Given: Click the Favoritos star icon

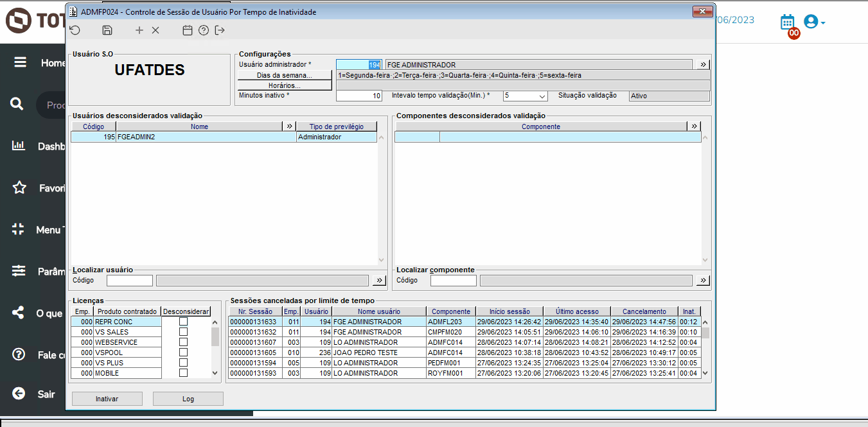Looking at the screenshot, I should coord(19,187).
